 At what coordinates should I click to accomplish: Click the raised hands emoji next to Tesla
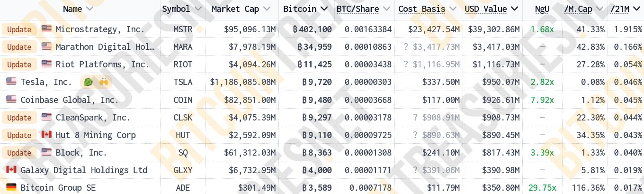tap(104, 82)
